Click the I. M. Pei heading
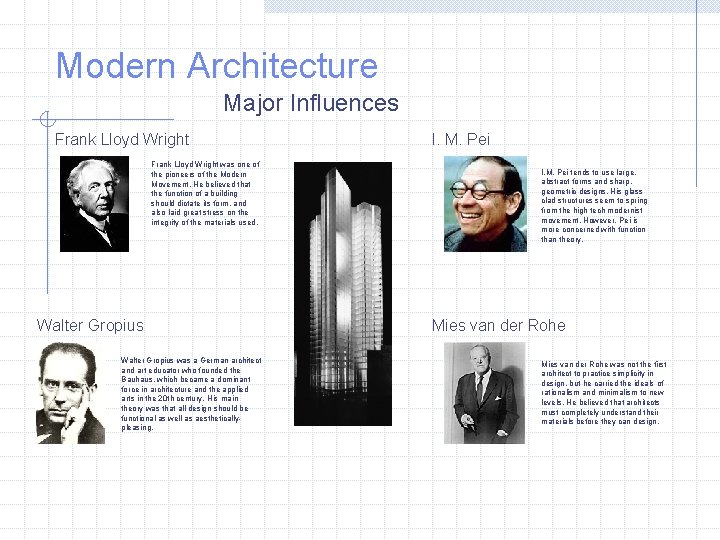 (461, 139)
